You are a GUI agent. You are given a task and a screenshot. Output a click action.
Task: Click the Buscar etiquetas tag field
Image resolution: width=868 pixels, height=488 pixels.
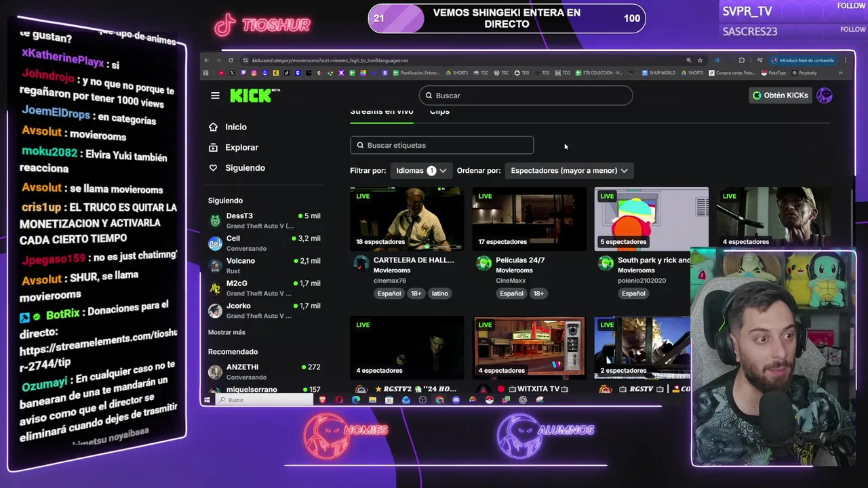tap(441, 145)
